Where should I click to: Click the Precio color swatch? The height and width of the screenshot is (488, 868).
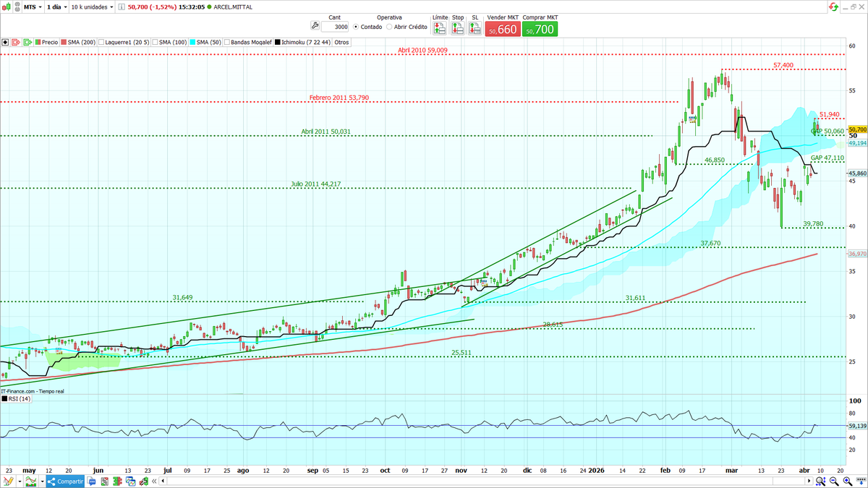point(38,42)
